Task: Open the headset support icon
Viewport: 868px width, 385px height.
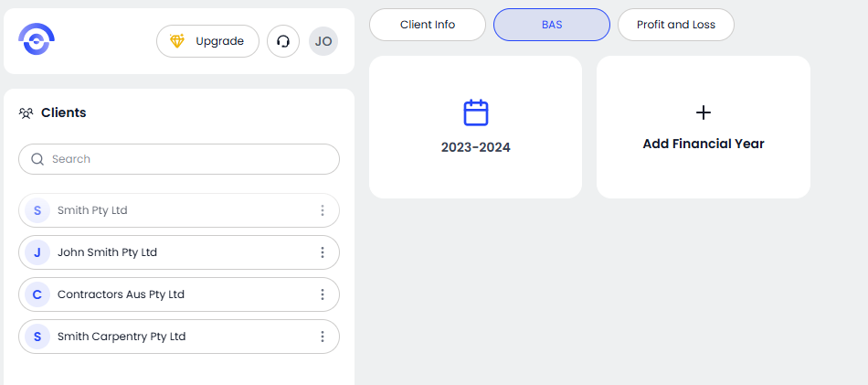Action: pos(283,41)
